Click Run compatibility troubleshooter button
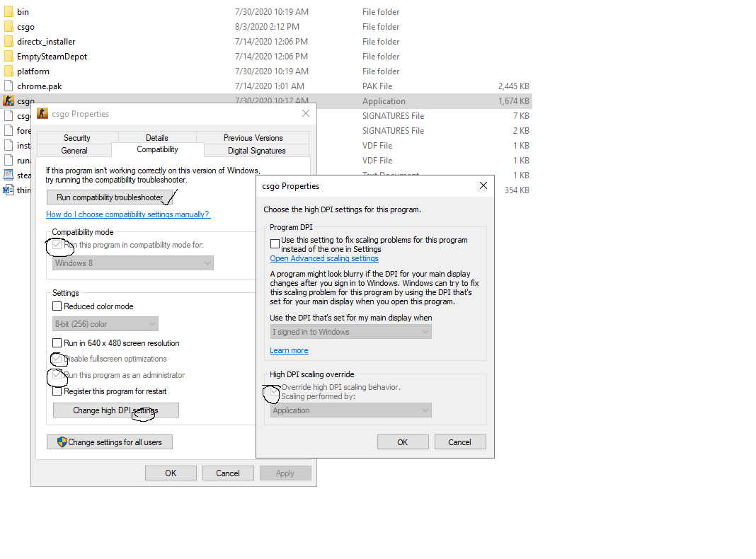The height and width of the screenshot is (559, 756). point(110,197)
